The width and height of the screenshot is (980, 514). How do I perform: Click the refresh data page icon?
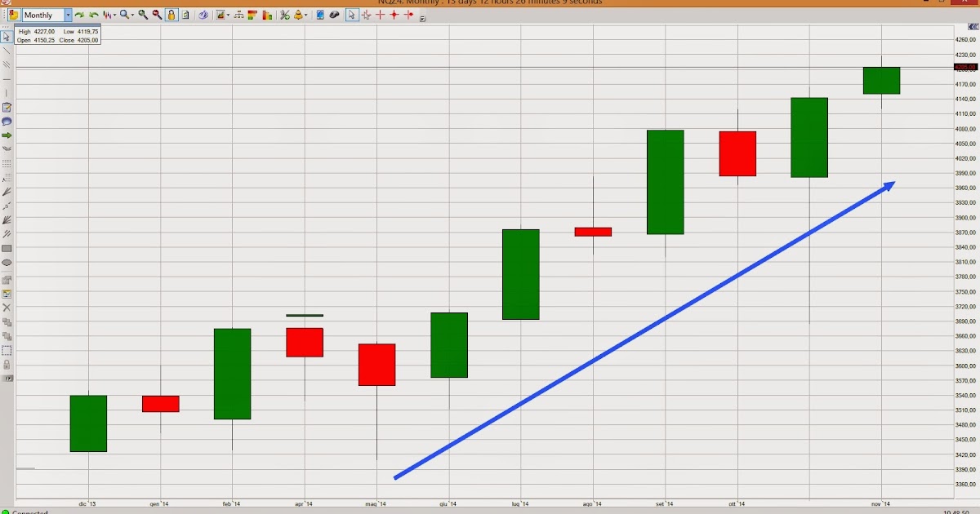(x=185, y=15)
